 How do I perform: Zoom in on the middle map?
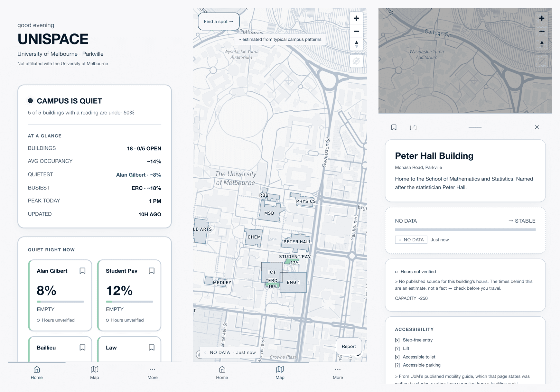pyautogui.click(x=356, y=18)
